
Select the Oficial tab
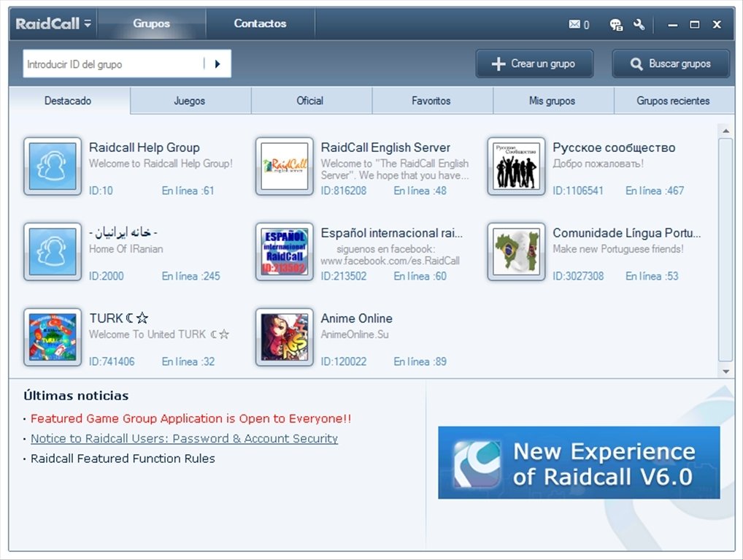(x=310, y=101)
